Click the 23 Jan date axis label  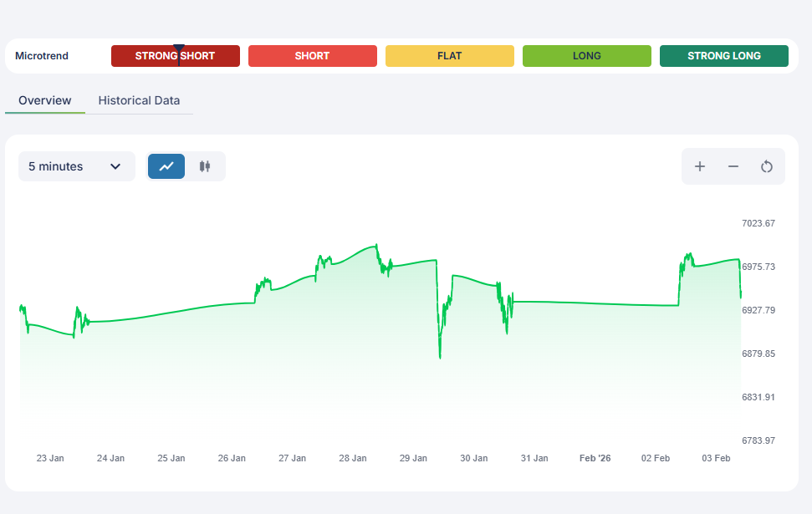click(50, 458)
